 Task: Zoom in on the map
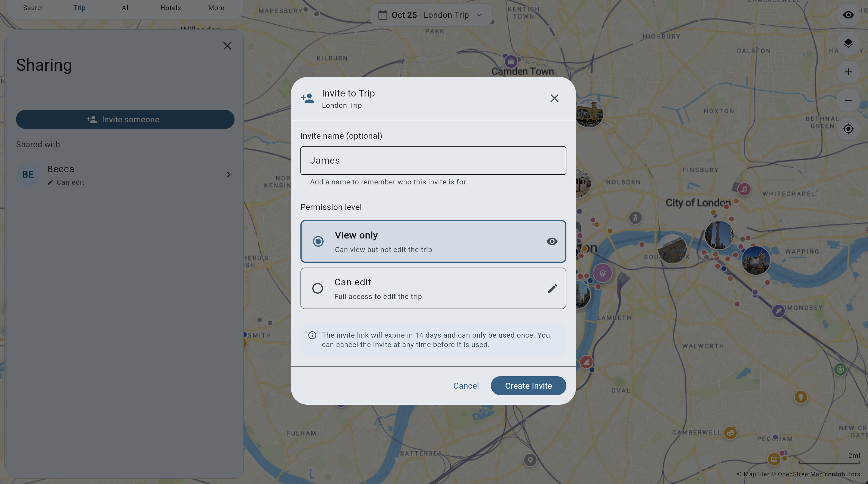[848, 72]
